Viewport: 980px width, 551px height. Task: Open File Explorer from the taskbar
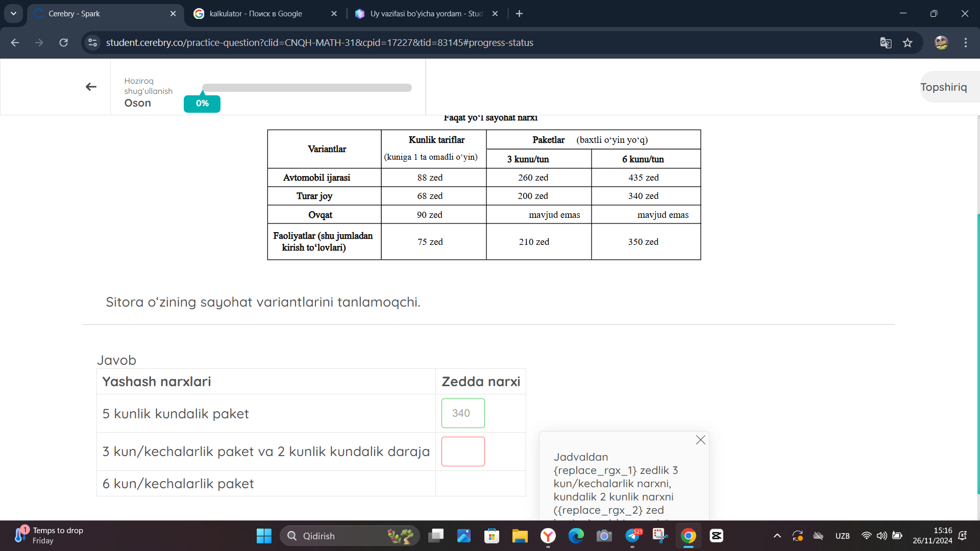tap(520, 536)
